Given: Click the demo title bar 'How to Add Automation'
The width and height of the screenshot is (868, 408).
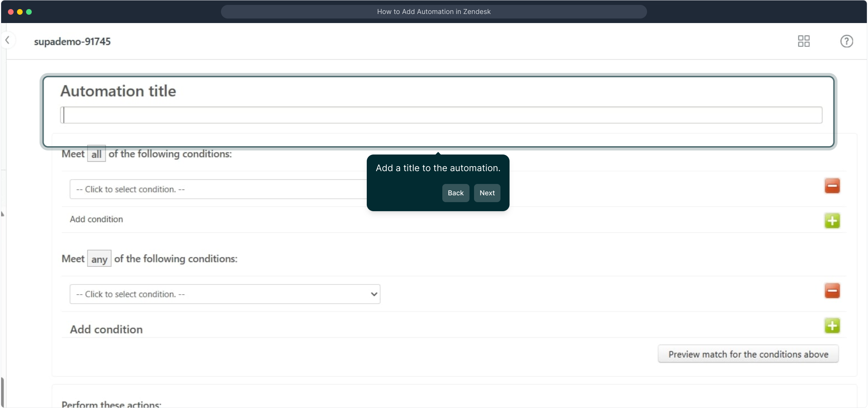Looking at the screenshot, I should coord(434,12).
